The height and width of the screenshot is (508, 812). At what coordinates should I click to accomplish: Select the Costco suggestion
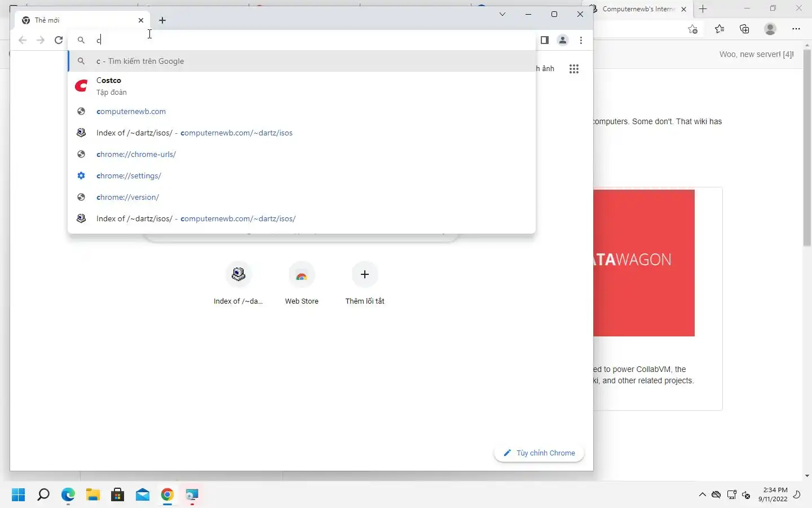pos(302,86)
